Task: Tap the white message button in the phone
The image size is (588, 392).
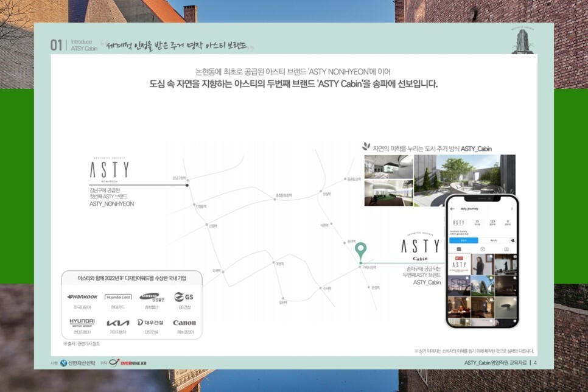Action: pyautogui.click(x=494, y=240)
